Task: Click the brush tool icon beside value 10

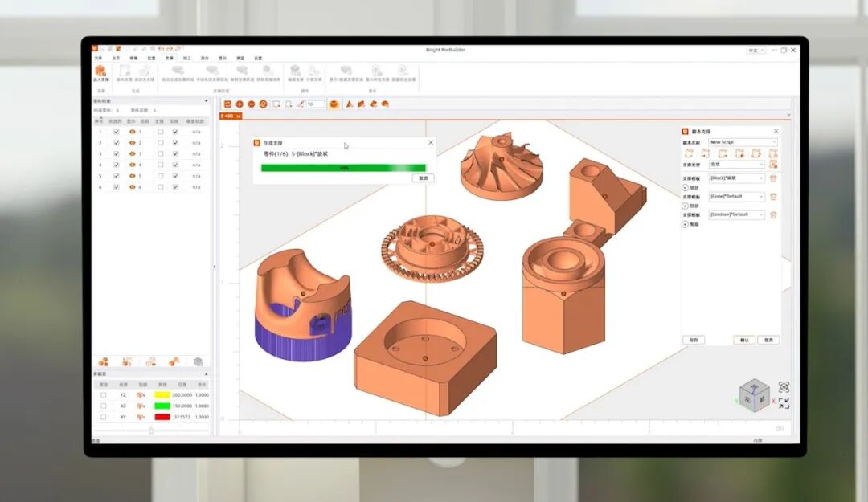Action: pos(300,104)
